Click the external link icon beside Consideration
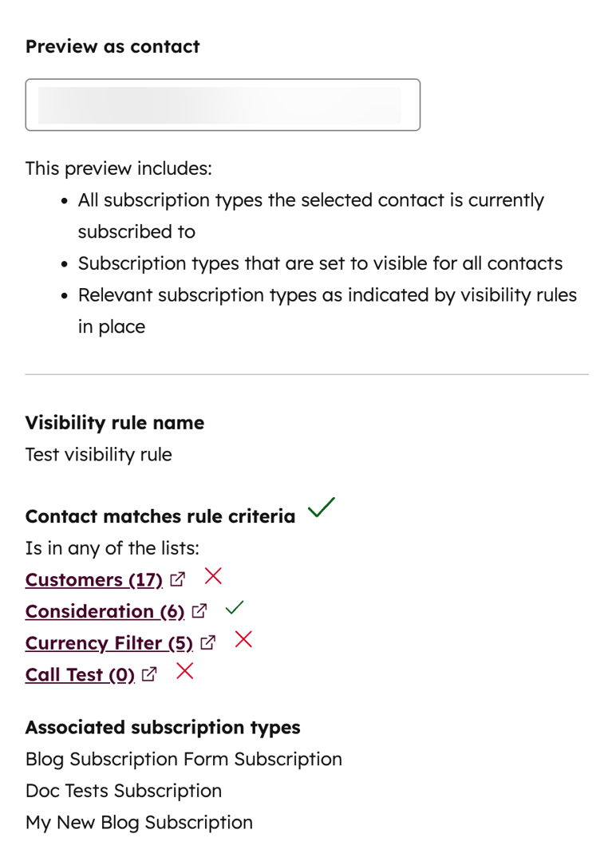The width and height of the screenshot is (616, 861). tap(199, 611)
